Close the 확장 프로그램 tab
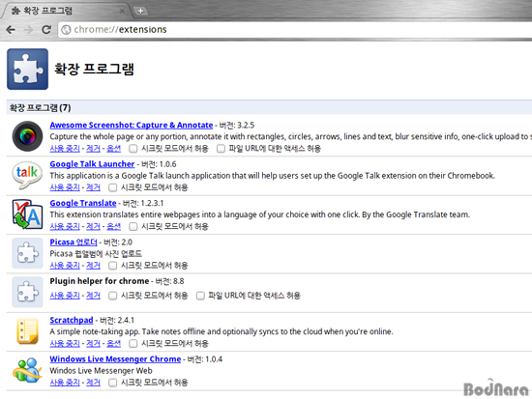Image resolution: width=532 pixels, height=399 pixels. [122, 11]
